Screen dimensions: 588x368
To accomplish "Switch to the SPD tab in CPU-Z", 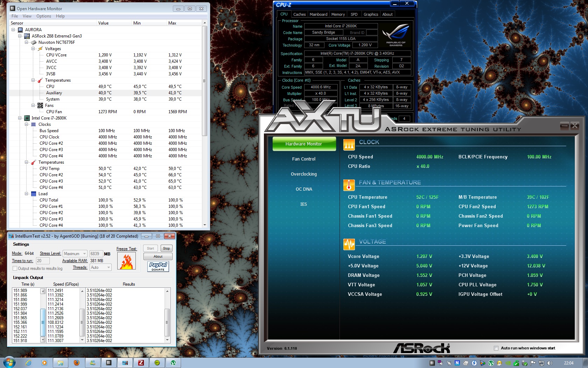I will (354, 14).
